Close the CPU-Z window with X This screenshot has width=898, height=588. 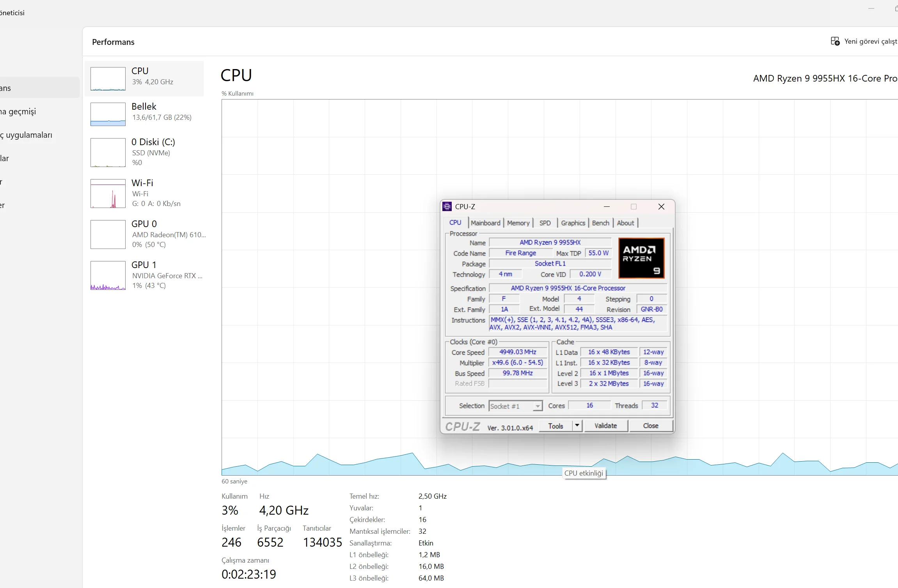pos(661,206)
